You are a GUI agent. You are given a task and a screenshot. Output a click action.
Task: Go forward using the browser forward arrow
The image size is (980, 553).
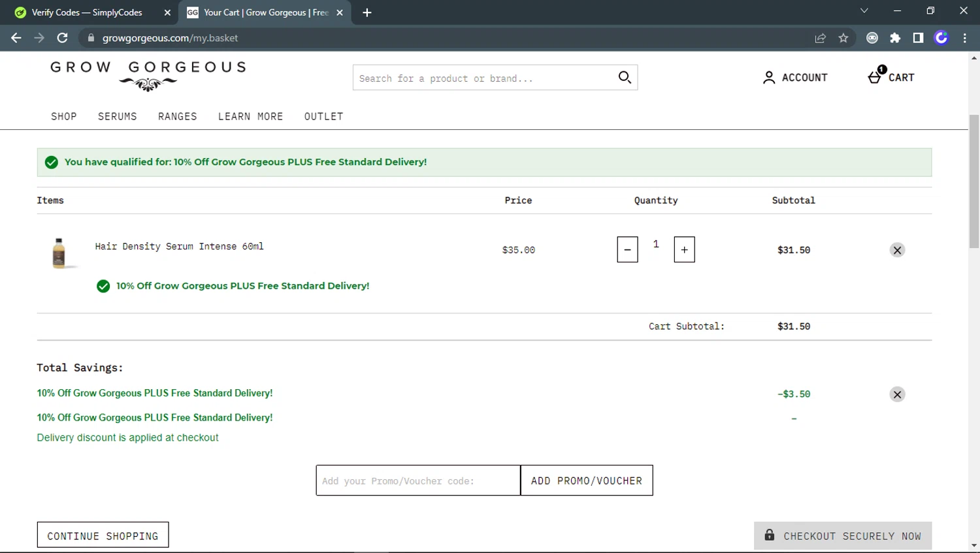tap(39, 38)
